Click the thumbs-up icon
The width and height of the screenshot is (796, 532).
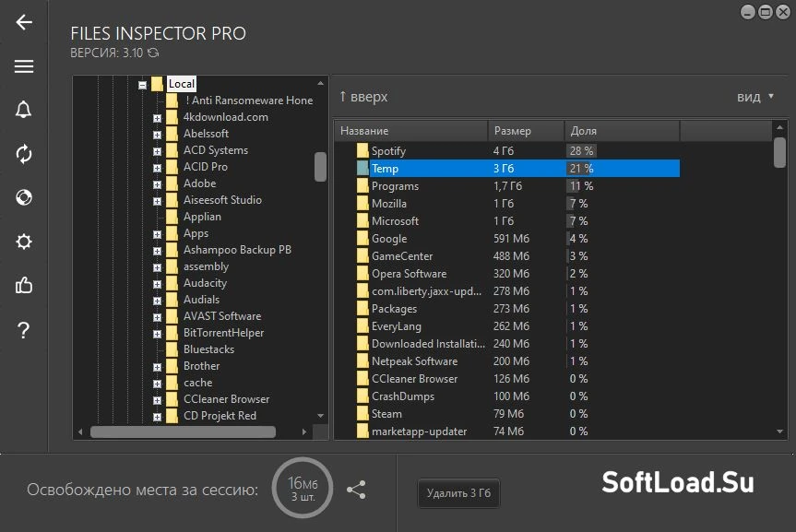tap(24, 285)
